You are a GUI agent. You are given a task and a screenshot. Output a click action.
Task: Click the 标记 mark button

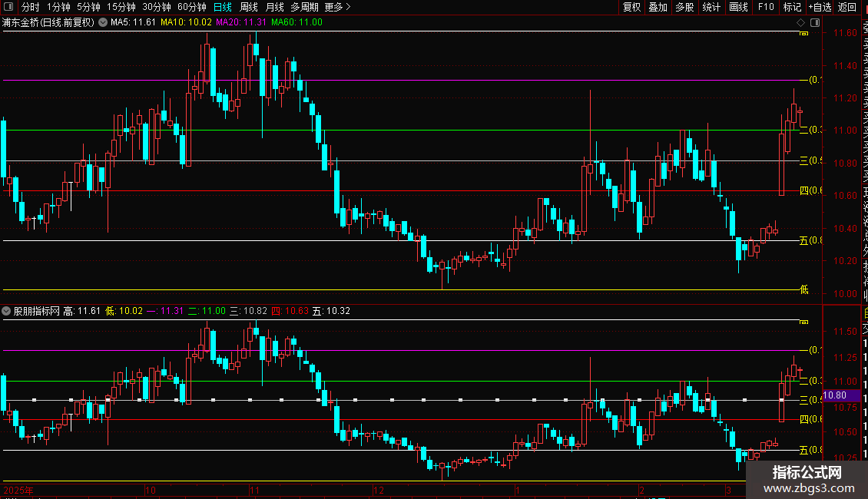792,7
